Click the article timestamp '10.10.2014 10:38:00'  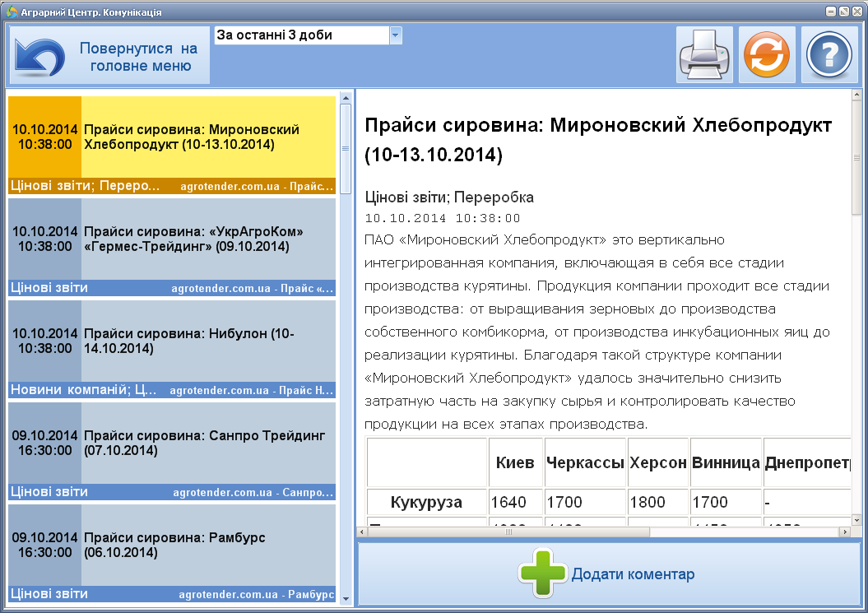coord(443,218)
